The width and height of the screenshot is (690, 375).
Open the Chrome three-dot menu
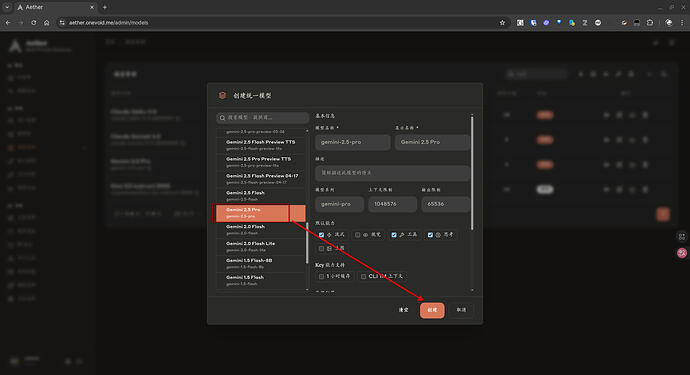coord(682,22)
